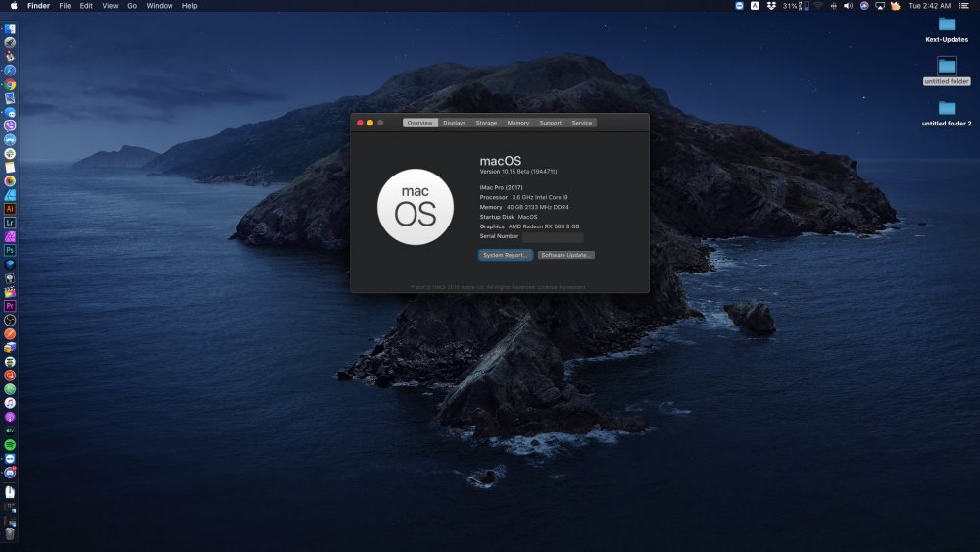The image size is (980, 552).
Task: Select Kext-Updates folder on desktop
Action: [947, 29]
